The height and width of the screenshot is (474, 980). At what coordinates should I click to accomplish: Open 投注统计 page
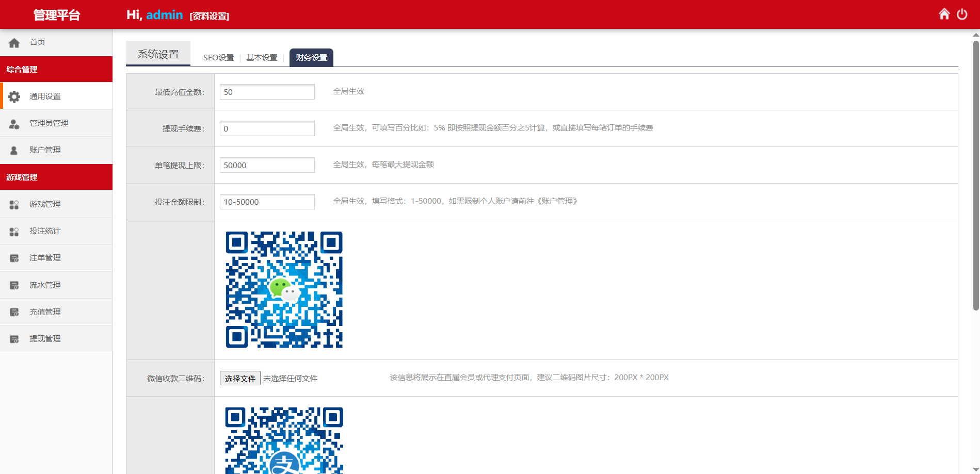[56, 231]
